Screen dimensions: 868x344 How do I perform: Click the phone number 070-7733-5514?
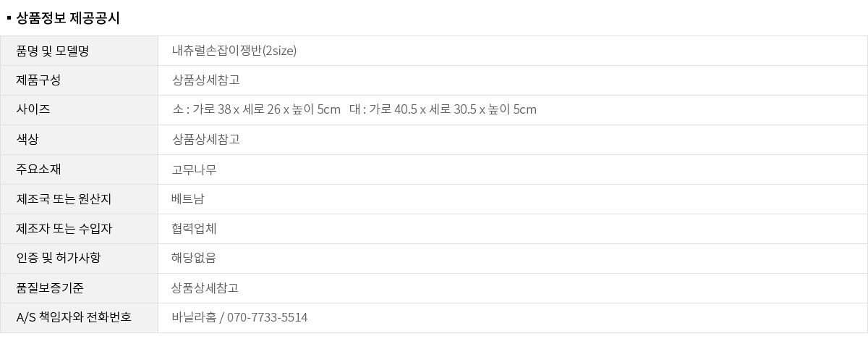267,318
